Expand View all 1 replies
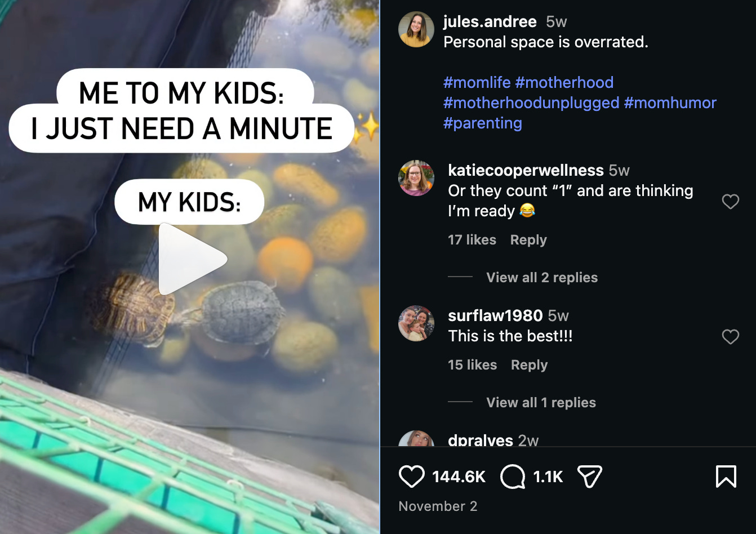756x534 pixels. coord(541,402)
